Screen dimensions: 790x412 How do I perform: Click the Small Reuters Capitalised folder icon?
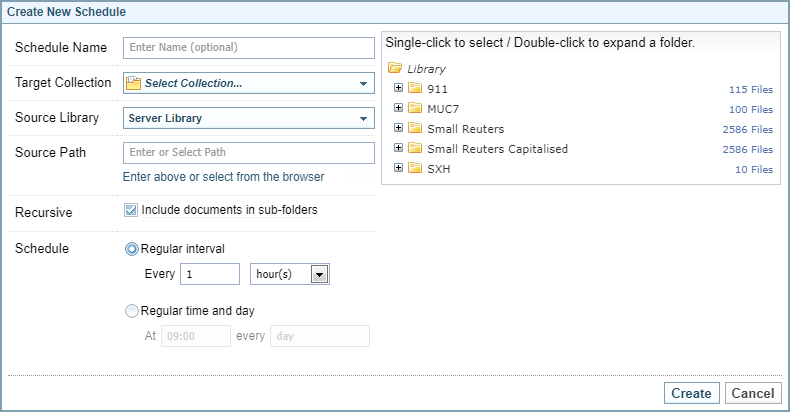pos(415,149)
